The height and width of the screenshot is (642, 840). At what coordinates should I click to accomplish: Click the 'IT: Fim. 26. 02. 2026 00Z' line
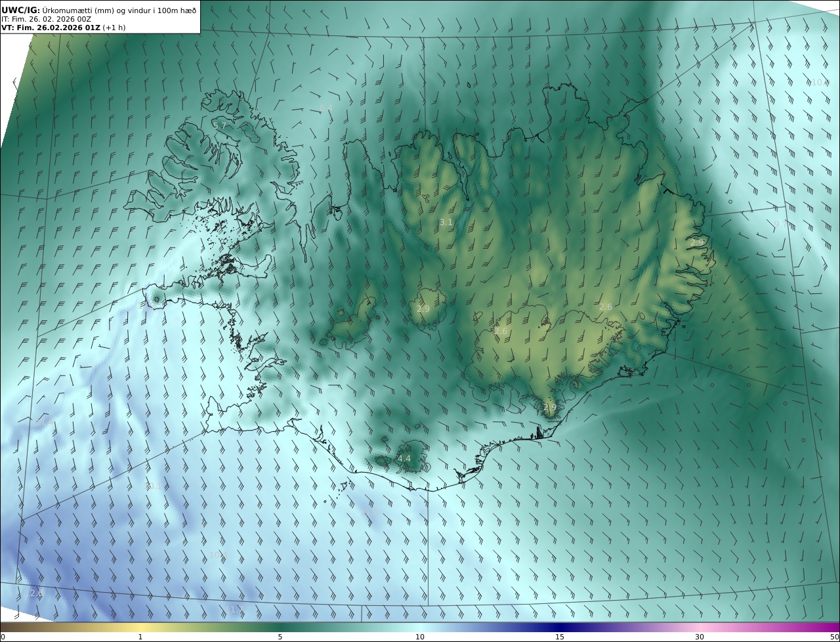coord(46,19)
